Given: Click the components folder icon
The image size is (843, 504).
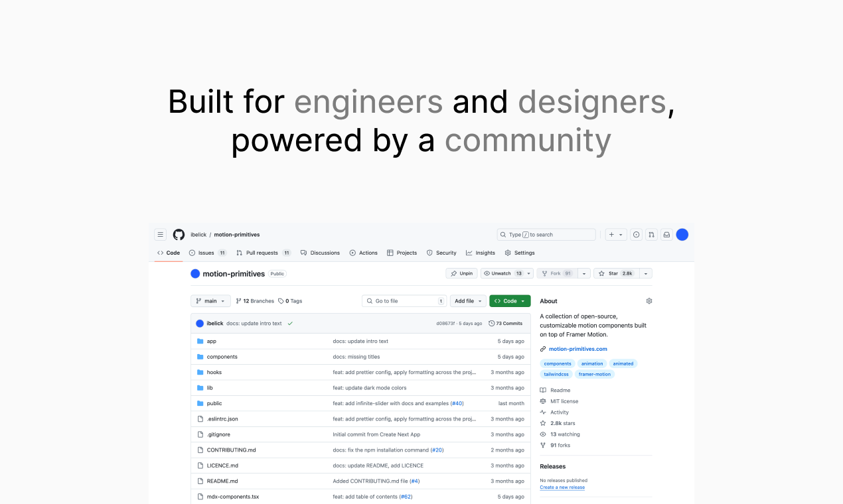Looking at the screenshot, I should click(200, 357).
